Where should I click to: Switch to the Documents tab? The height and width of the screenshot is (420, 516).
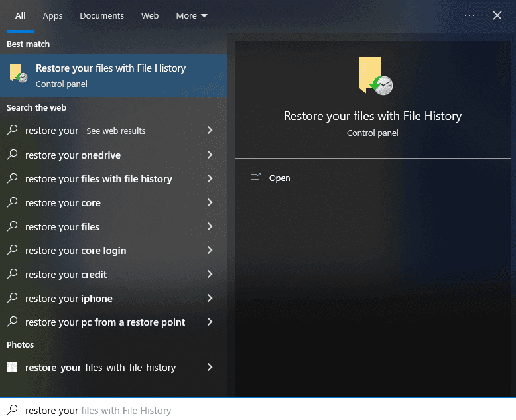click(x=101, y=15)
